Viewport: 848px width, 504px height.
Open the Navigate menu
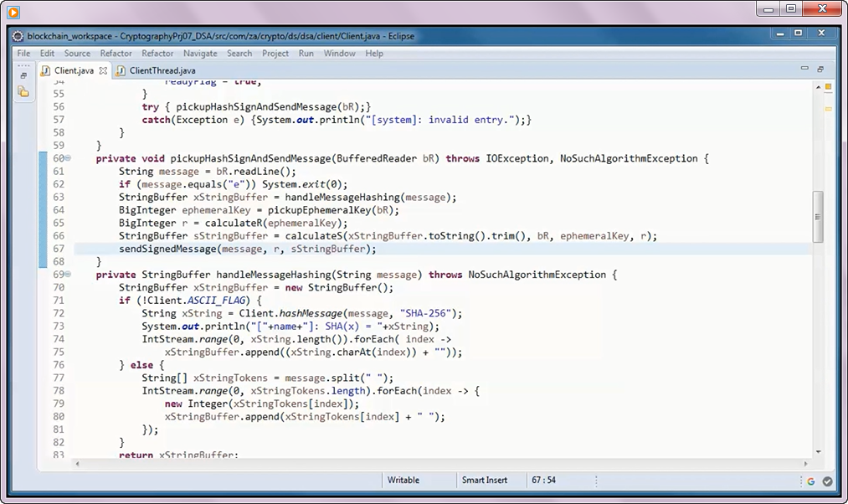[x=200, y=53]
